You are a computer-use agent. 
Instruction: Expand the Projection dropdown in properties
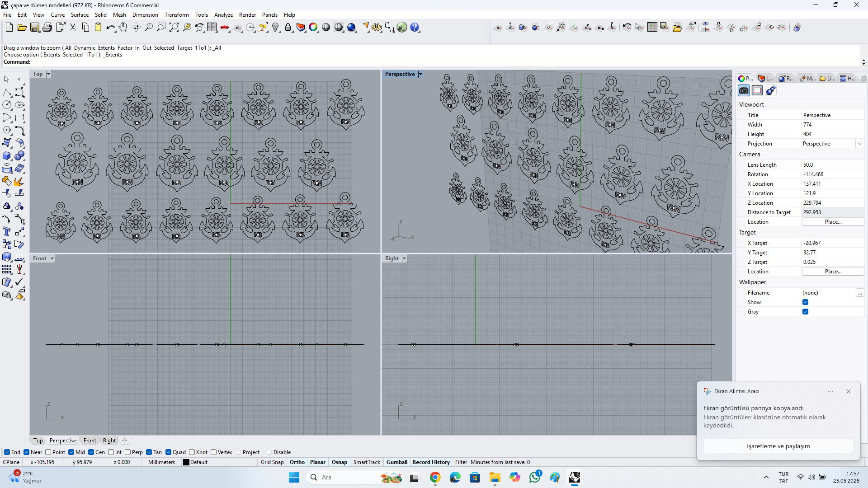(859, 144)
